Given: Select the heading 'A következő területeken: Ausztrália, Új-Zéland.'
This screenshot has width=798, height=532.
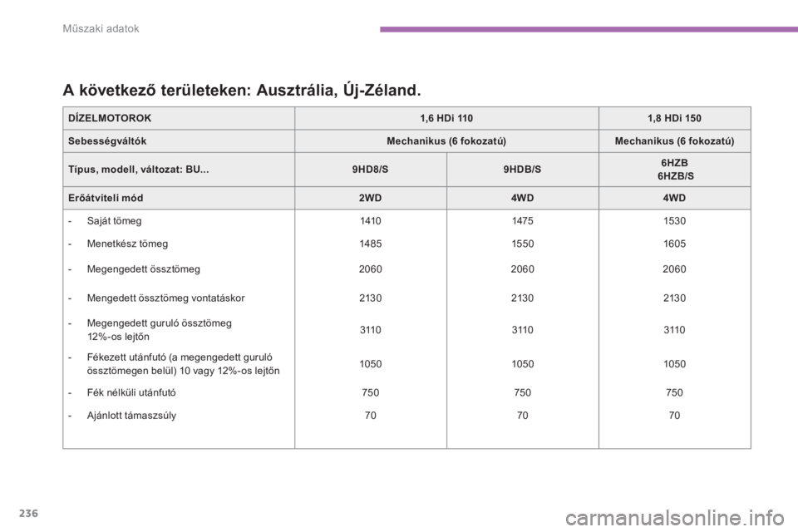Looking at the screenshot, I should 242,90.
